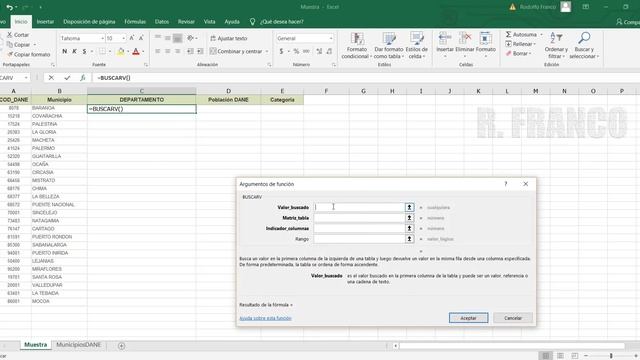Switch to MunicipiosDANE sheet tab
Screen dimensions: 640x360
(78, 345)
